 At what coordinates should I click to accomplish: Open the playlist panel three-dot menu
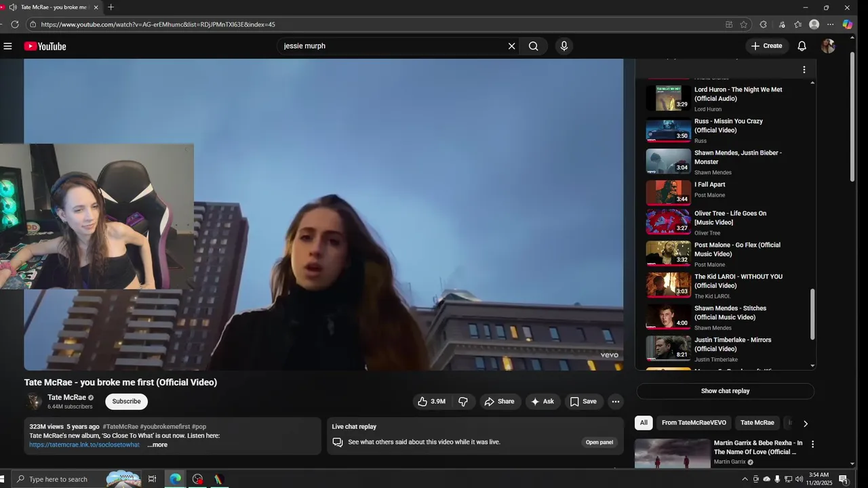click(x=804, y=70)
